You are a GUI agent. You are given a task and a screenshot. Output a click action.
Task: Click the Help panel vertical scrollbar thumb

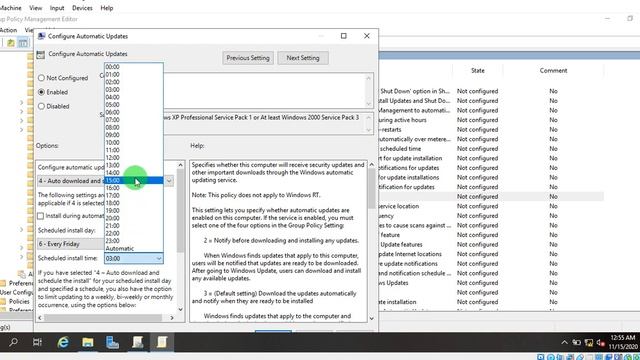tap(371, 188)
